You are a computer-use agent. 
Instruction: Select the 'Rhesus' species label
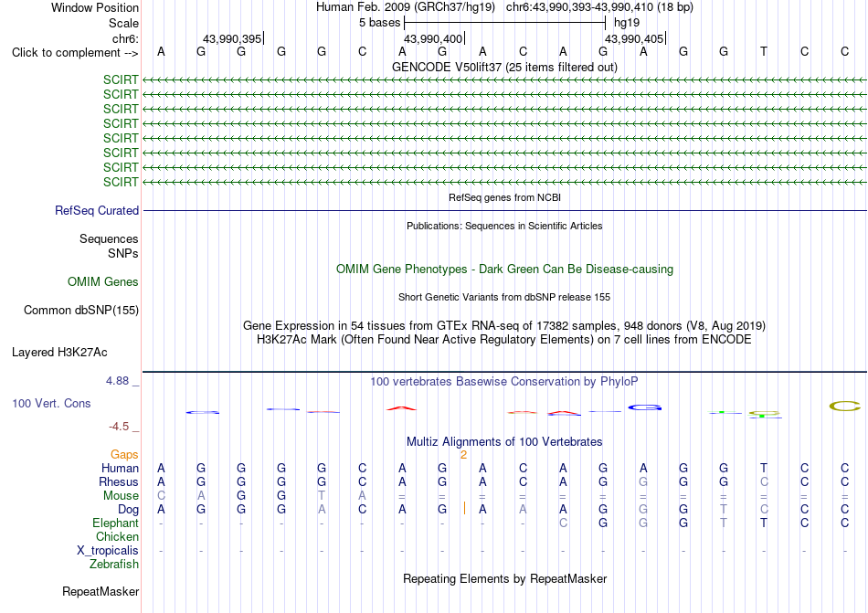(119, 481)
